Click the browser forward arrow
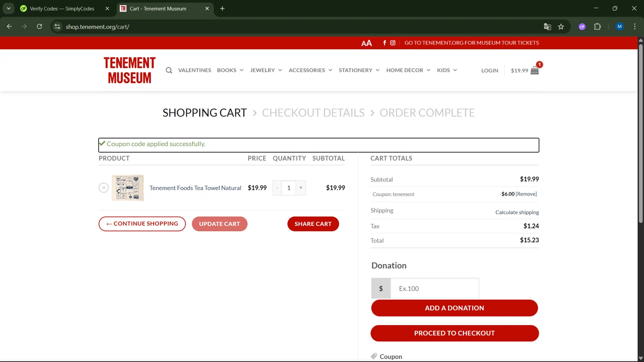644x362 pixels. (x=24, y=27)
